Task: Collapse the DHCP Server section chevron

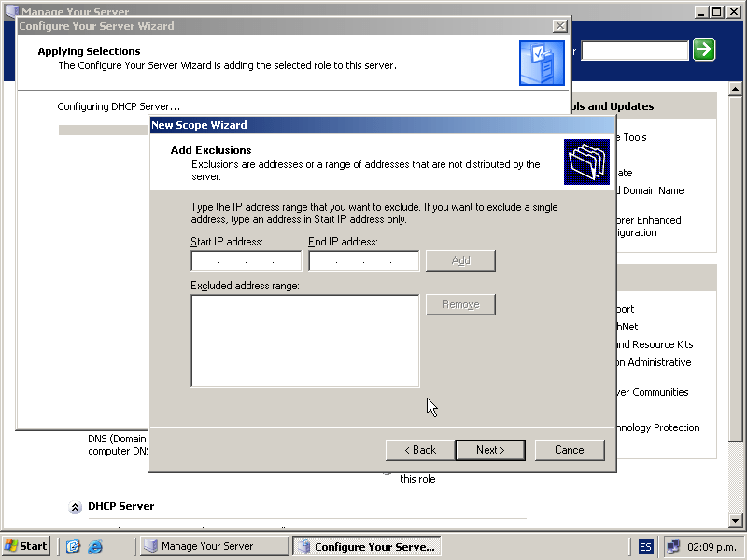Action: 75,507
